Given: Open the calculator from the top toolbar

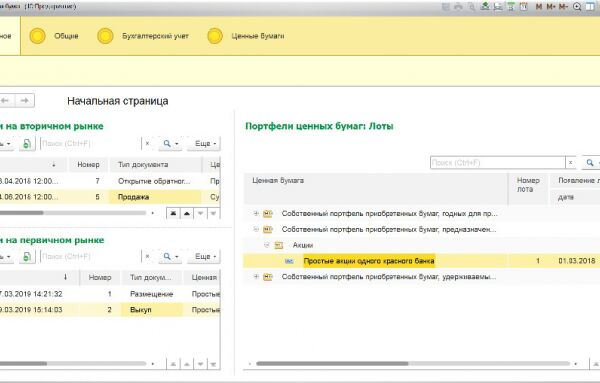Looking at the screenshot, I should click(511, 7).
